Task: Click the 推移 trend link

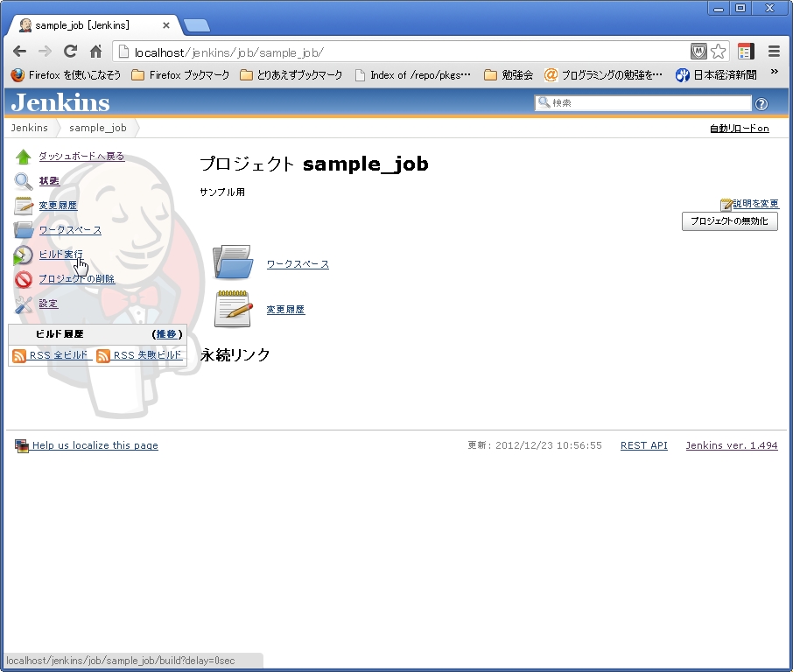Action: (x=167, y=334)
